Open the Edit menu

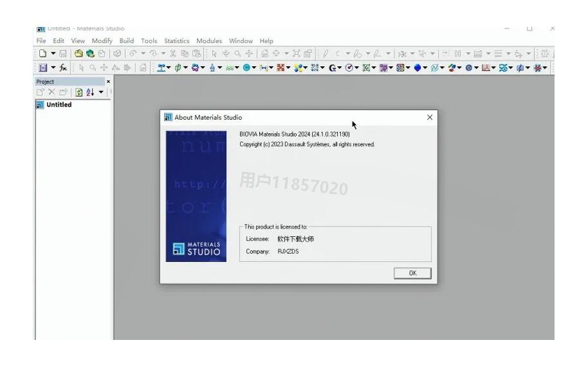[x=58, y=41]
